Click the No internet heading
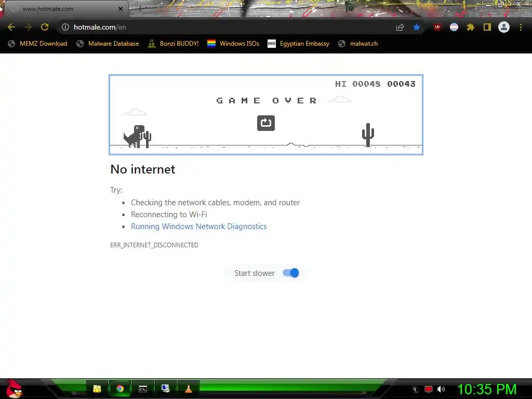This screenshot has width=532, height=399. pos(143,169)
